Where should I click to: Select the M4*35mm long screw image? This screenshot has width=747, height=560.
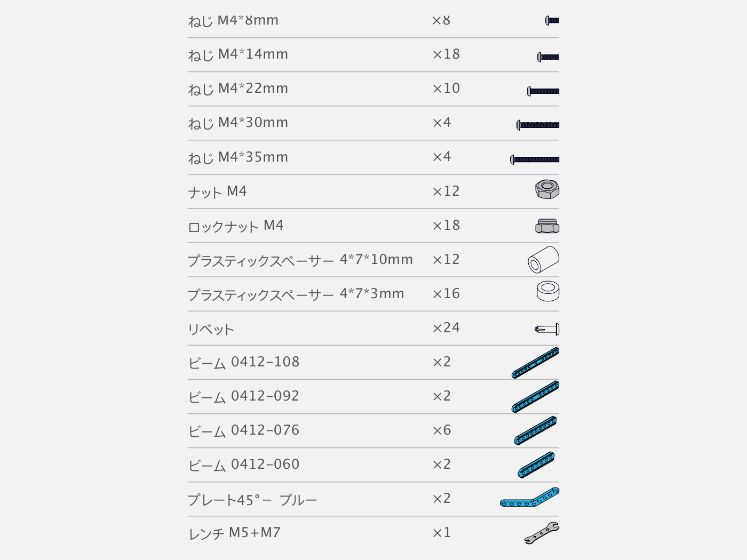[x=535, y=159]
